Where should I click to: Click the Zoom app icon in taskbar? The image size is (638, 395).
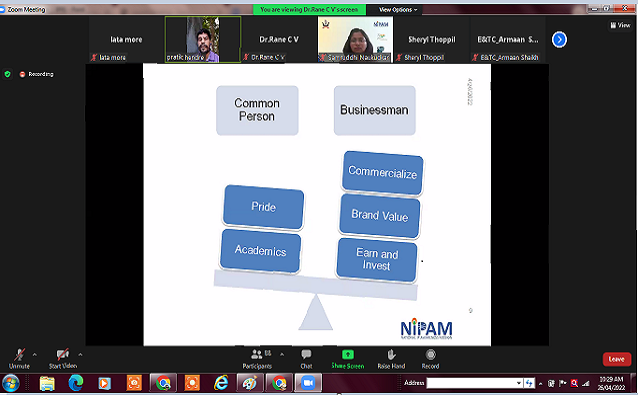308,383
